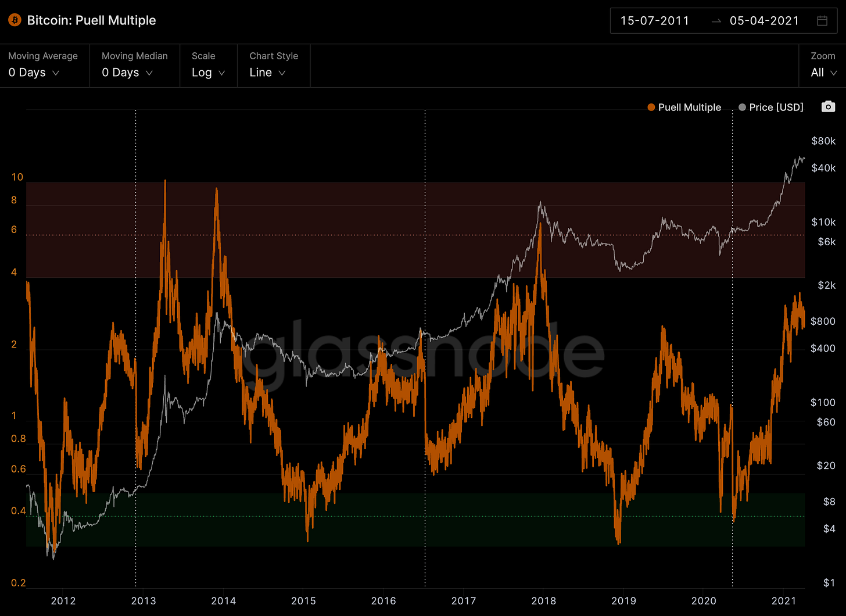Click the $60 price axis label
This screenshot has width=846, height=616.
click(826, 422)
